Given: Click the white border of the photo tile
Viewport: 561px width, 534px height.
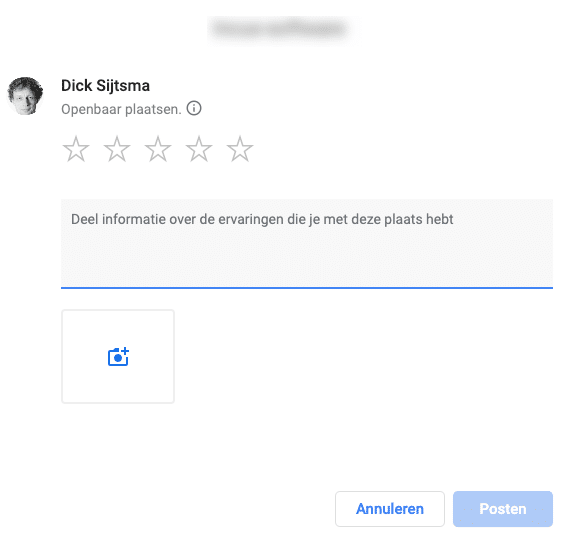Looking at the screenshot, I should click(118, 310).
